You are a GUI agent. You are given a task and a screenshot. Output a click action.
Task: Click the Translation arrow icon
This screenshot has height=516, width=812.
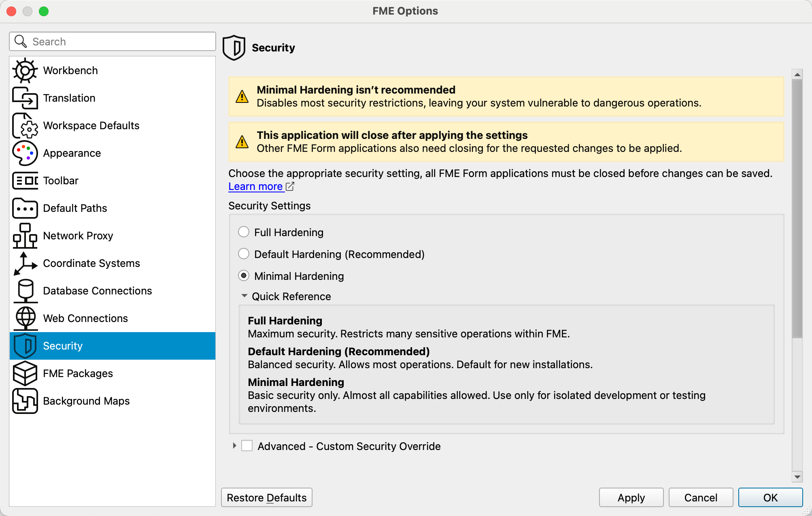tap(25, 98)
